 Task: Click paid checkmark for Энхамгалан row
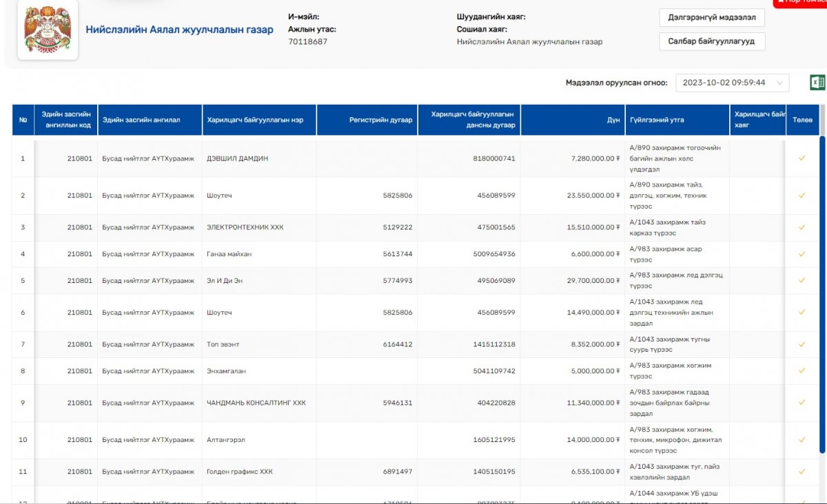(x=802, y=371)
